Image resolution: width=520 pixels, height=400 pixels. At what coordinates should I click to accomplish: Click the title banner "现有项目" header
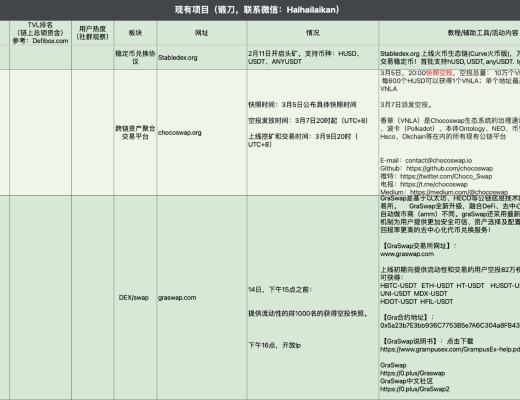coord(257,10)
